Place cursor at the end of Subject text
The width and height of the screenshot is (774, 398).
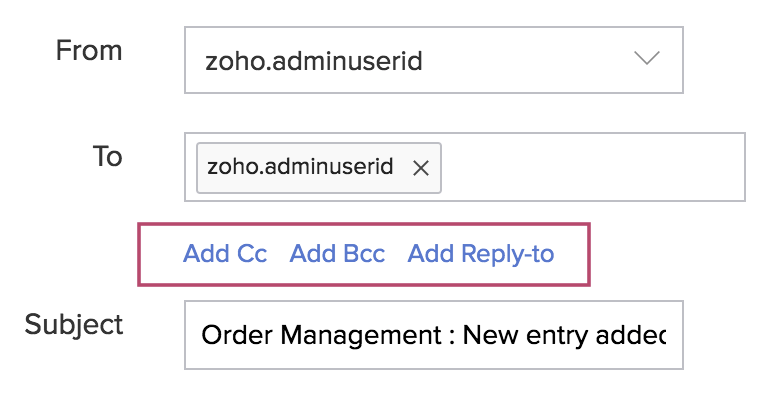pos(665,336)
